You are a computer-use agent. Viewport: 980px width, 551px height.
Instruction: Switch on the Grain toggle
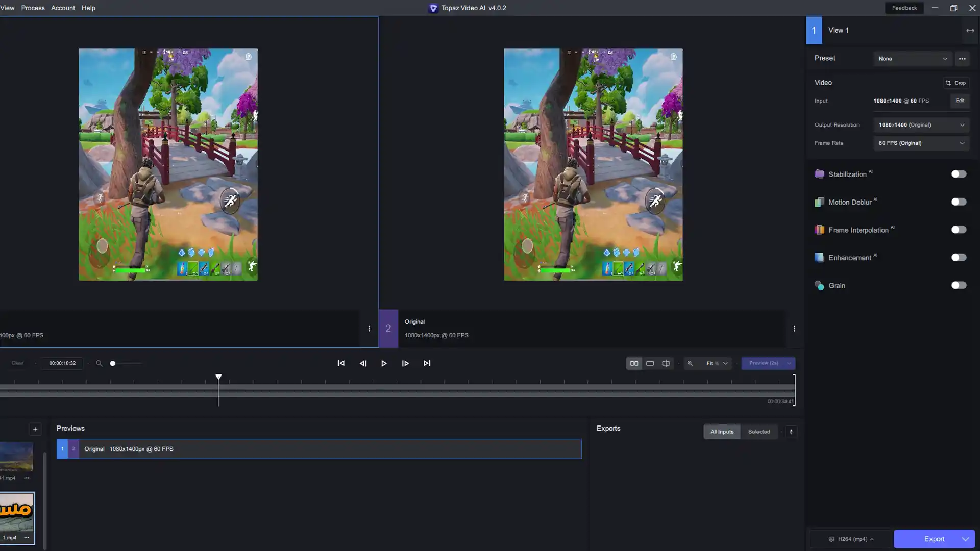tap(959, 285)
